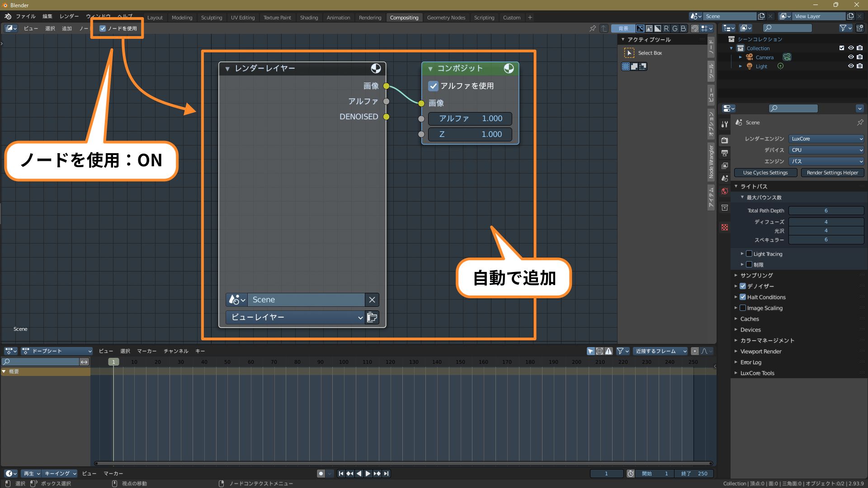
Task: Open the Output properties tab
Action: pos(725,153)
